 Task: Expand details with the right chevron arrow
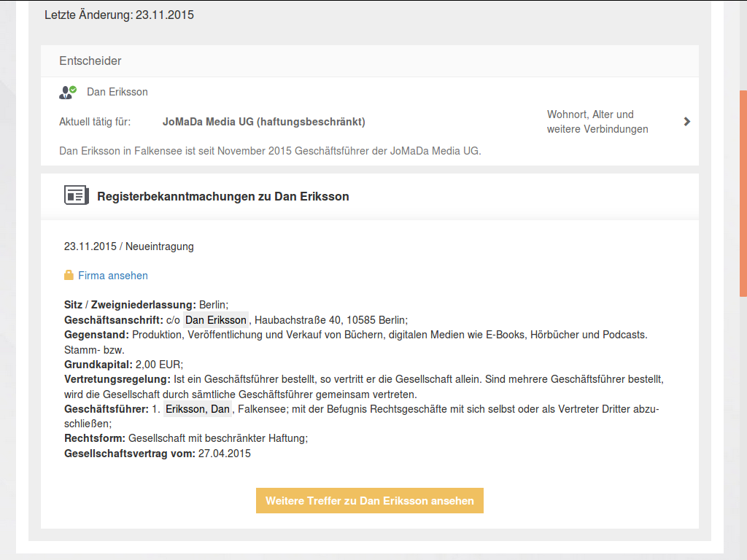pyautogui.click(x=686, y=122)
